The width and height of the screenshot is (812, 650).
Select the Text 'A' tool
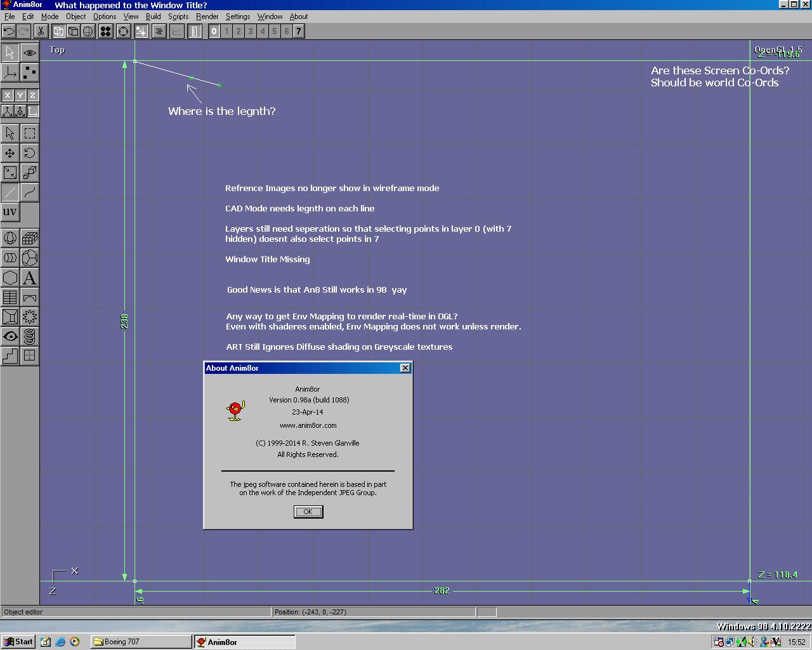(29, 277)
